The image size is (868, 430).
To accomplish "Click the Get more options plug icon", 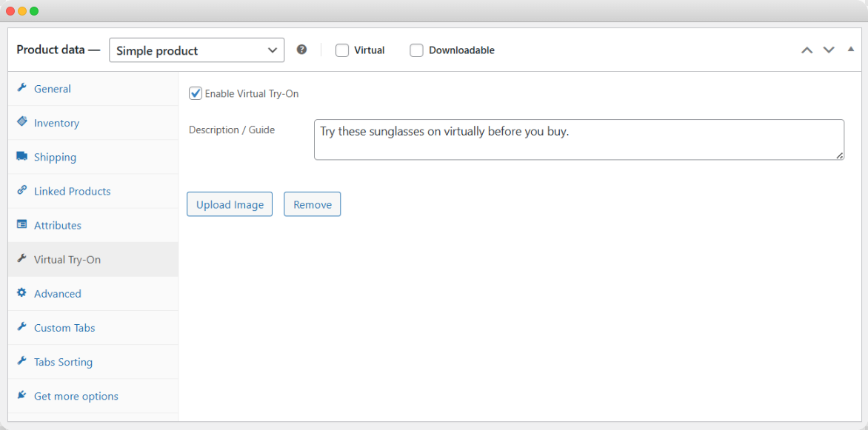I will coord(21,396).
